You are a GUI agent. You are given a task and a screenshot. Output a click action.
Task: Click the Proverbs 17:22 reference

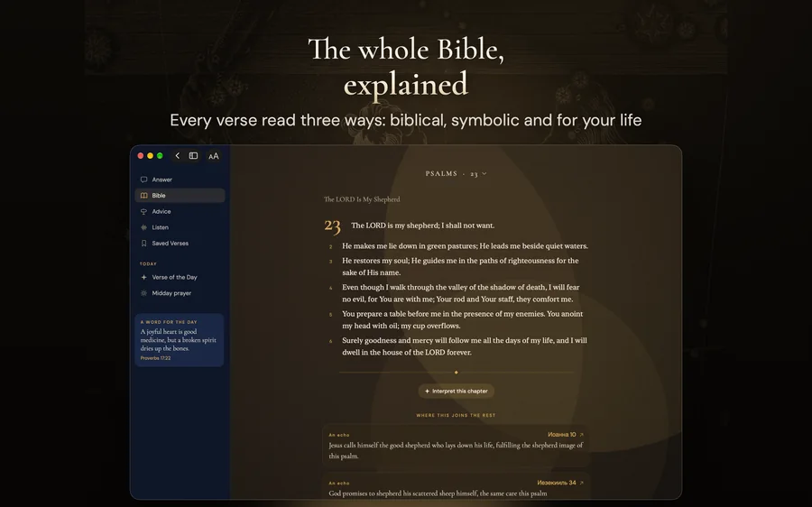(155, 358)
